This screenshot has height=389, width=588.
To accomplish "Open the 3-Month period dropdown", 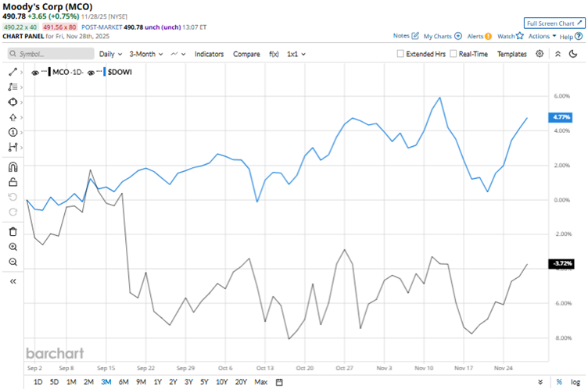I will click(146, 54).
